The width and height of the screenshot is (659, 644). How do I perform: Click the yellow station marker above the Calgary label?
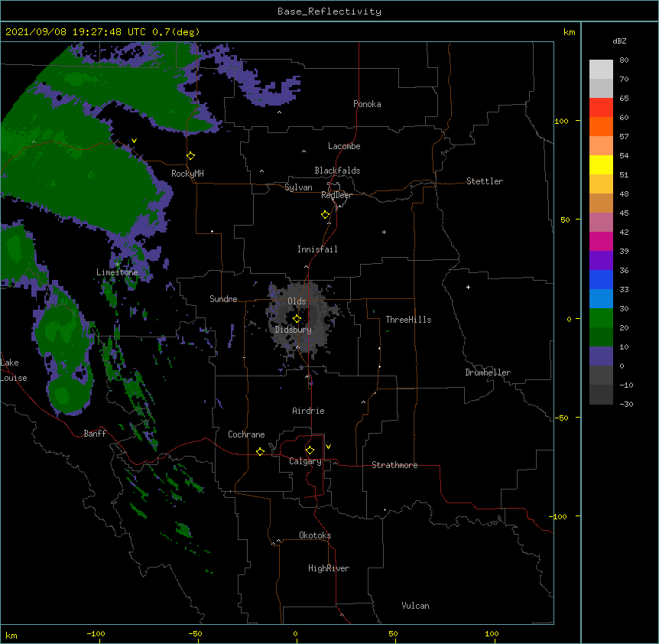(x=310, y=450)
